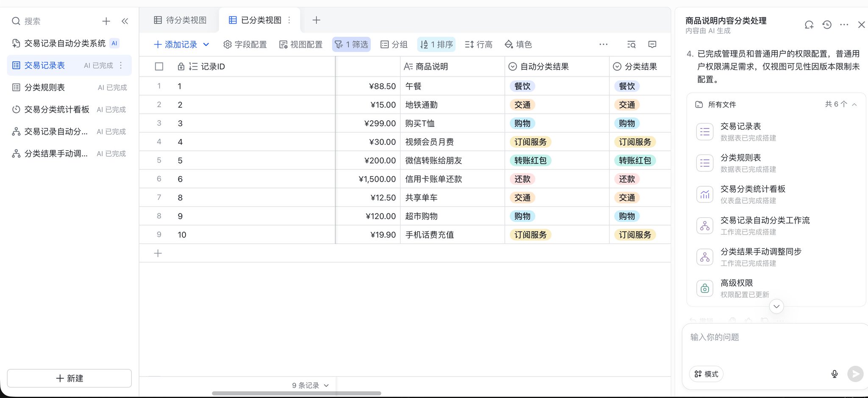The width and height of the screenshot is (868, 398).
Task: Switch to 待分类视图 tab
Action: (x=180, y=20)
